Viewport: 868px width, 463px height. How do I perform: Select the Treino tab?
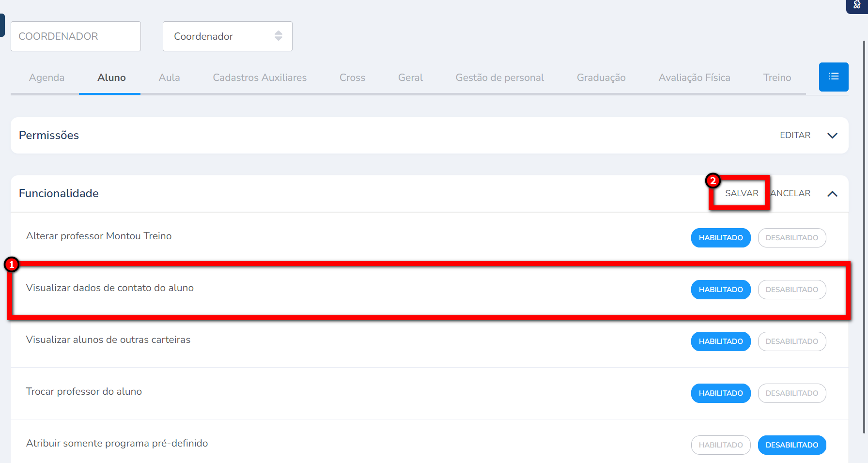coord(777,77)
